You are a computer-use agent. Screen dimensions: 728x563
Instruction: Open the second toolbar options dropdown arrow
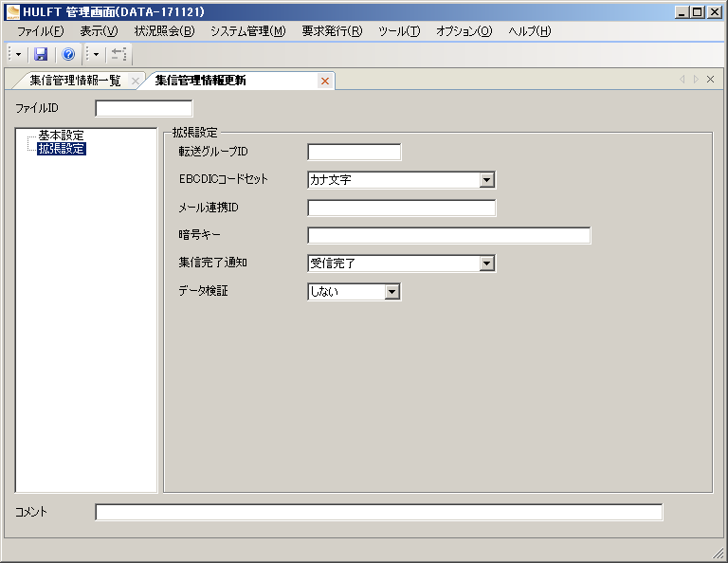click(x=96, y=54)
